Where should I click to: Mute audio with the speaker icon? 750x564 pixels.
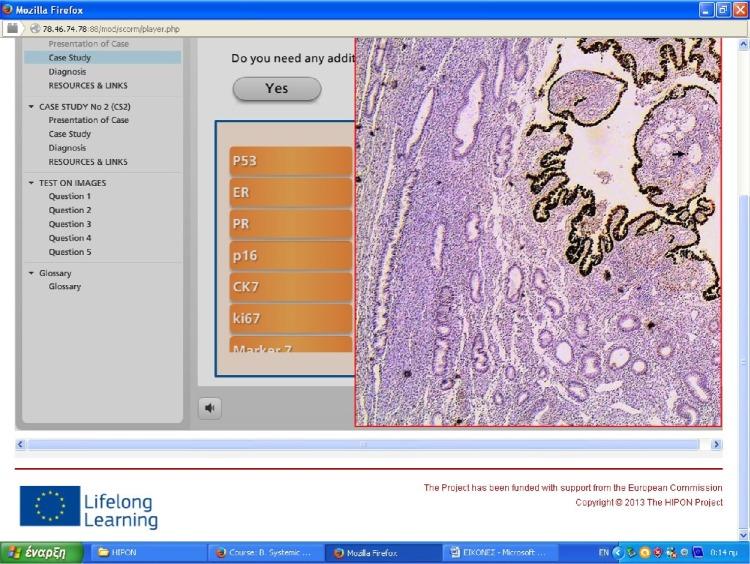pos(210,408)
